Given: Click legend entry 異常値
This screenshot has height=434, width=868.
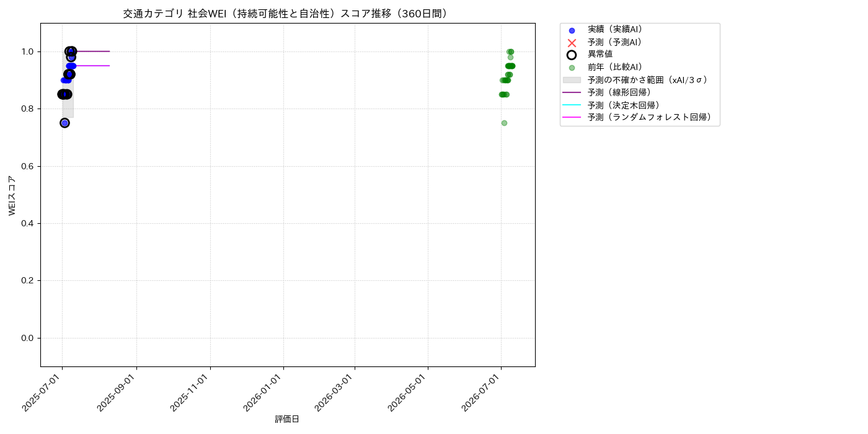Looking at the screenshot, I should [x=600, y=55].
